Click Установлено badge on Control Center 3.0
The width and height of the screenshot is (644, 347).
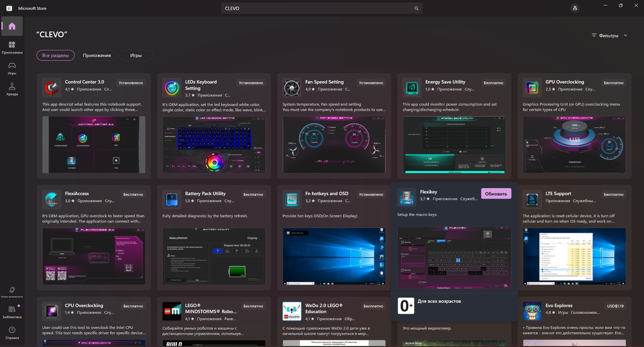point(131,83)
